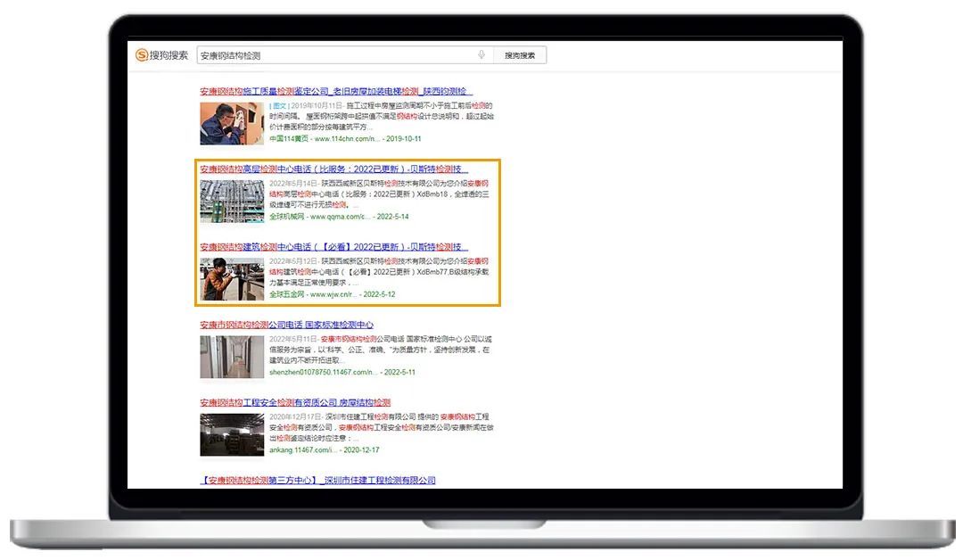
Task: Click the steel structure building thumbnail
Action: tap(232, 201)
